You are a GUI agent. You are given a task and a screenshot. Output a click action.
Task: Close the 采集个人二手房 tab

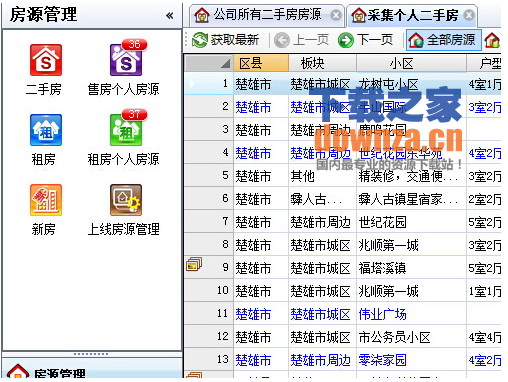point(469,15)
